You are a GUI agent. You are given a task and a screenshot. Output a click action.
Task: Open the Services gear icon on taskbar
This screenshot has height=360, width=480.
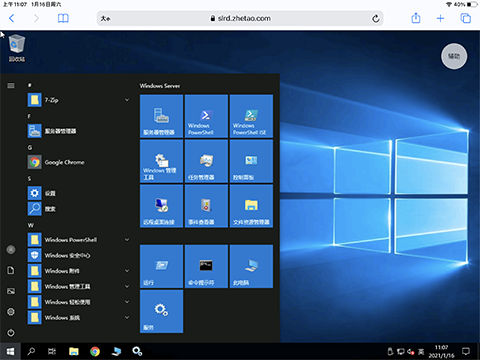click(x=137, y=351)
